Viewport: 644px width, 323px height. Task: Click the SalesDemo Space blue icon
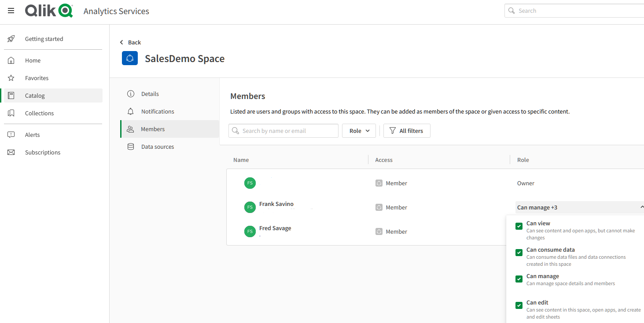[130, 58]
